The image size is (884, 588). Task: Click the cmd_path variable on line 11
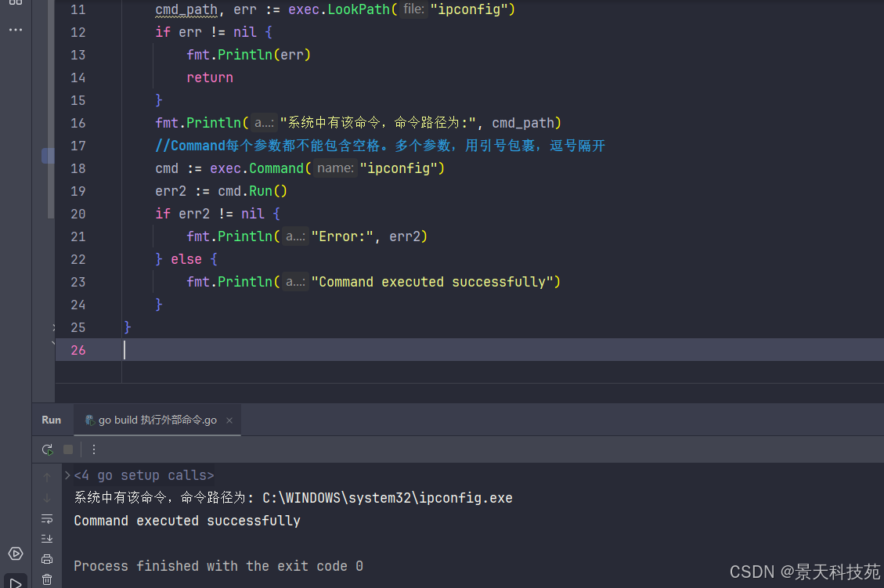pos(186,9)
